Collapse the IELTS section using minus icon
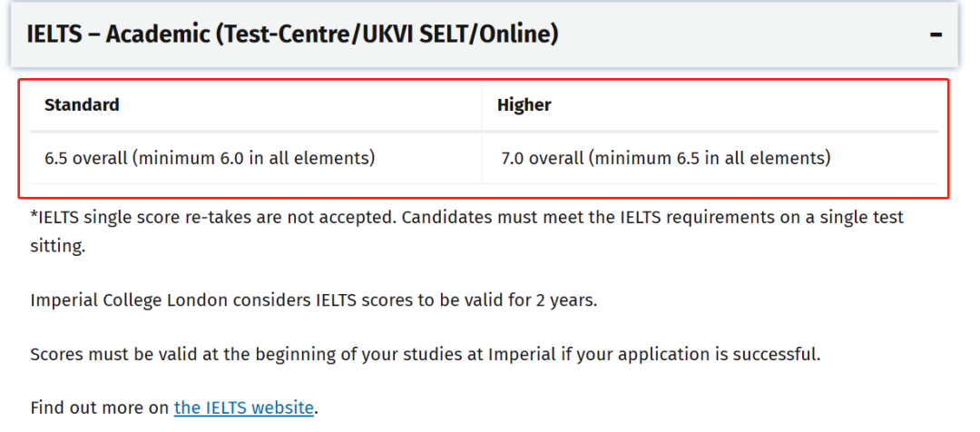The height and width of the screenshot is (432, 980). point(935,34)
